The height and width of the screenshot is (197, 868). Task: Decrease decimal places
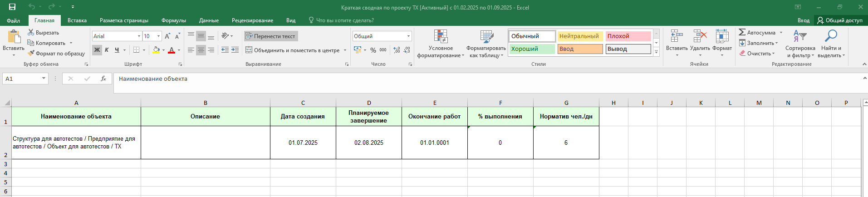coord(407,50)
